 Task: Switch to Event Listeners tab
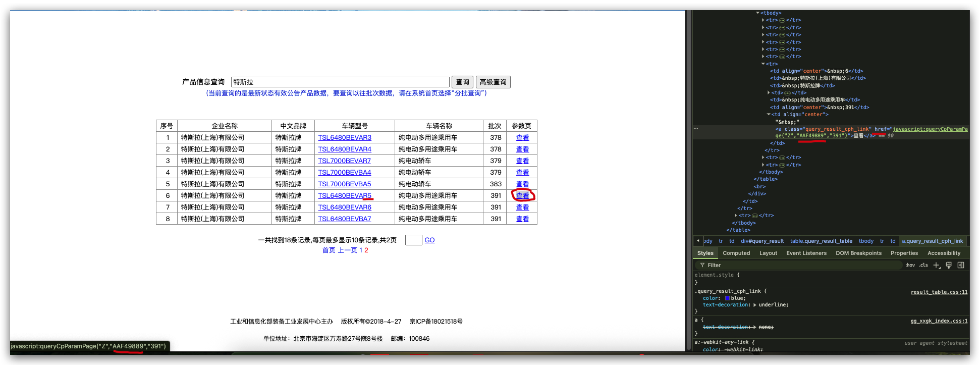pyautogui.click(x=806, y=253)
